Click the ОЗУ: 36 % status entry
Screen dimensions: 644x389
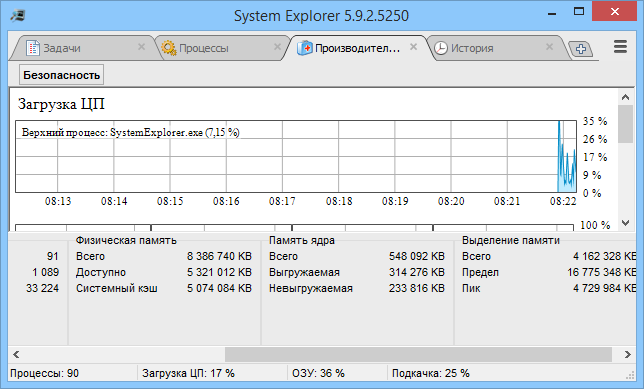(x=318, y=373)
